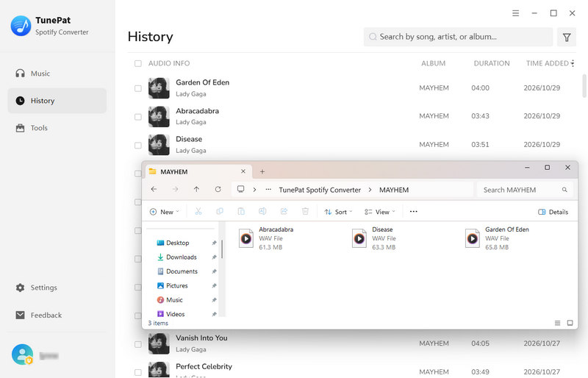Click the Garden Of Eden album thumbnail
The width and height of the screenshot is (588, 378).
click(159, 88)
